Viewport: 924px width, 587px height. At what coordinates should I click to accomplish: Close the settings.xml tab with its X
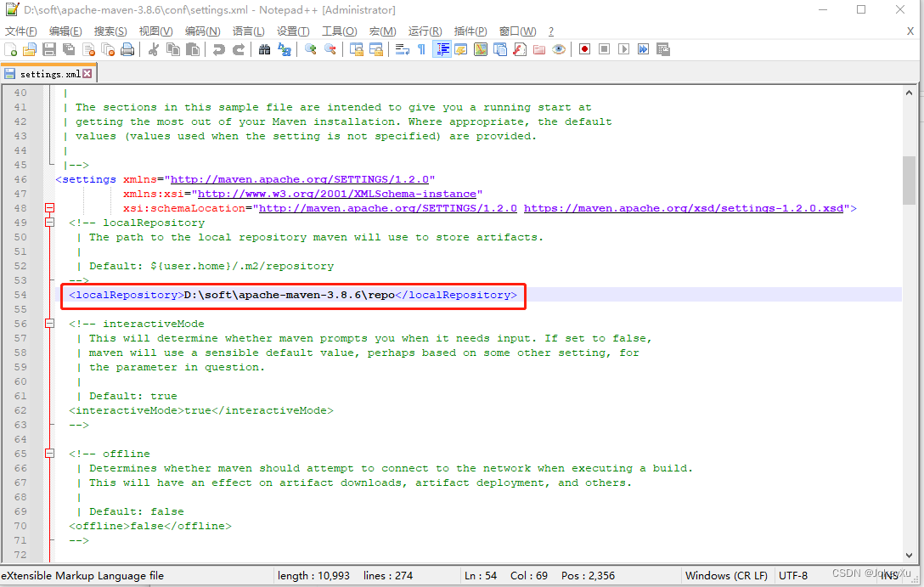pos(87,74)
